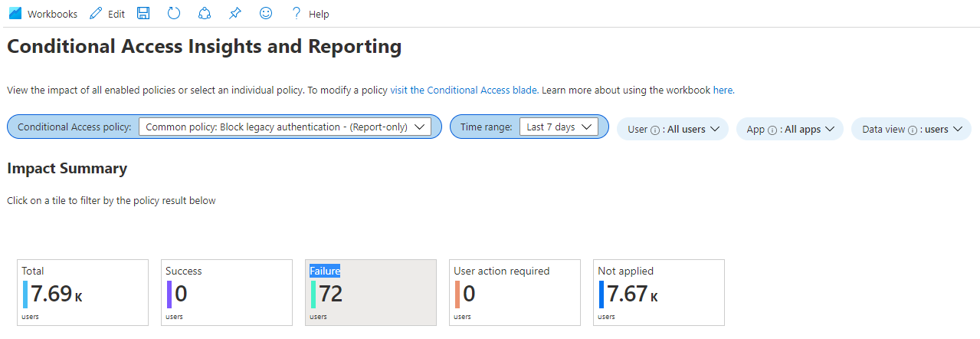Click the Share workbook icon
The height and width of the screenshot is (339, 980).
coord(204,14)
